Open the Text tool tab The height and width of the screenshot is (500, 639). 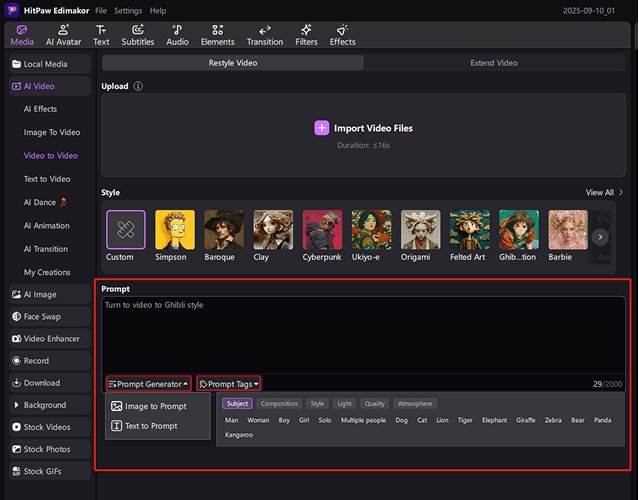click(101, 35)
